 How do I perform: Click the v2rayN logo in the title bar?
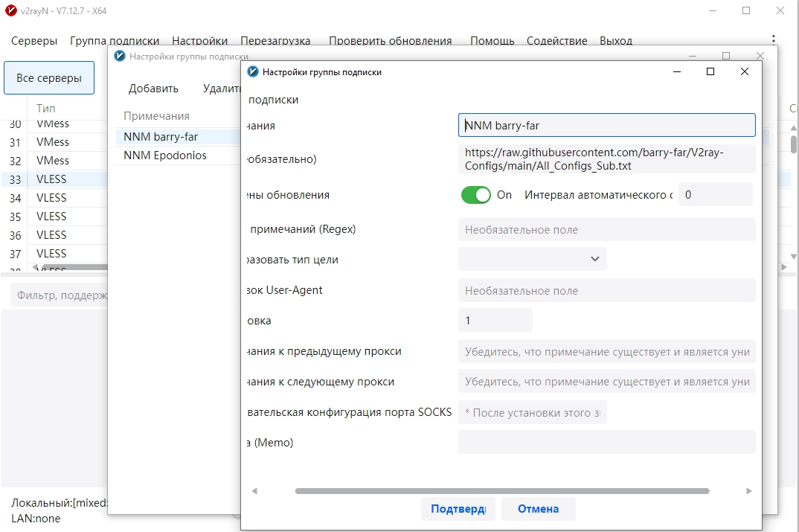pyautogui.click(x=10, y=10)
